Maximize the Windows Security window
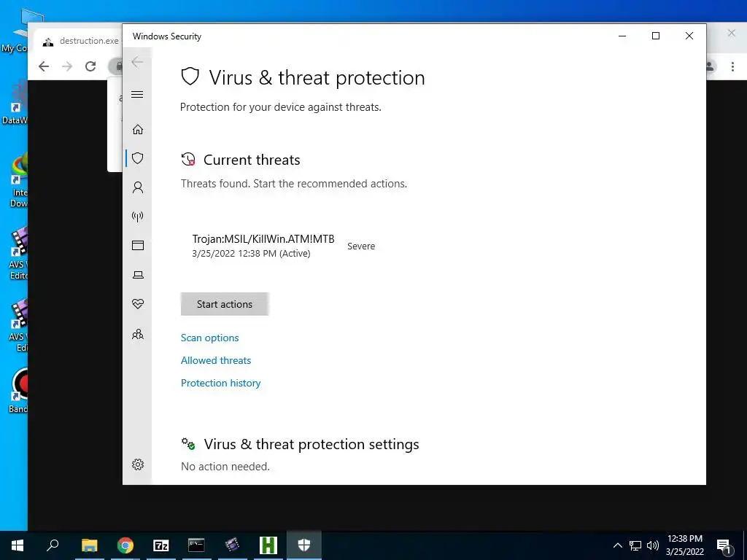This screenshot has width=747, height=560. pyautogui.click(x=656, y=36)
